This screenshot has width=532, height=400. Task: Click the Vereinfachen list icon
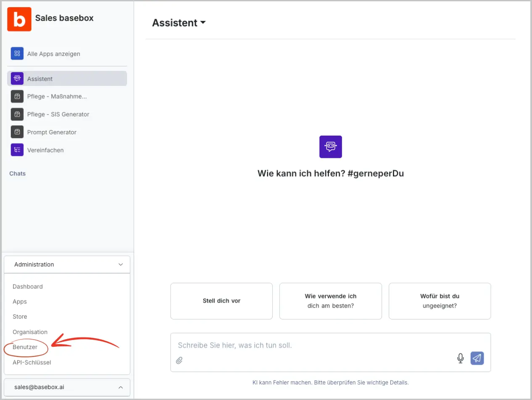tap(17, 150)
